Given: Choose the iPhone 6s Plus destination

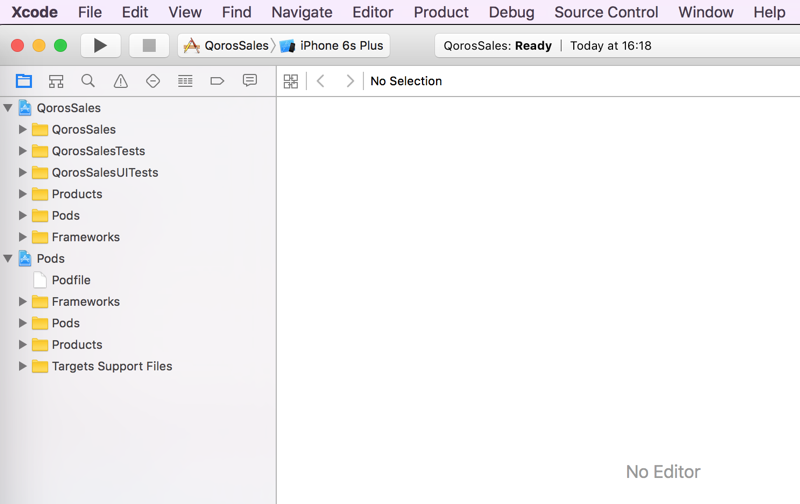Looking at the screenshot, I should [x=332, y=45].
